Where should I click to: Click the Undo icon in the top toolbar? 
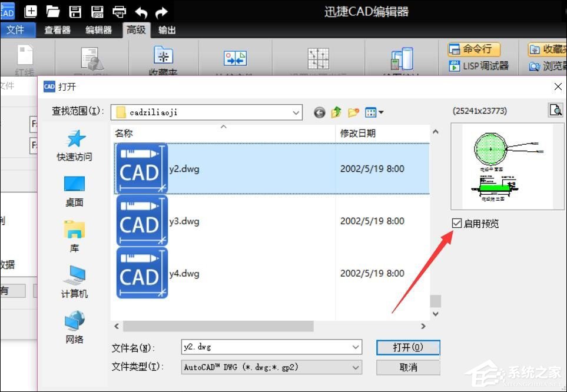click(x=141, y=11)
